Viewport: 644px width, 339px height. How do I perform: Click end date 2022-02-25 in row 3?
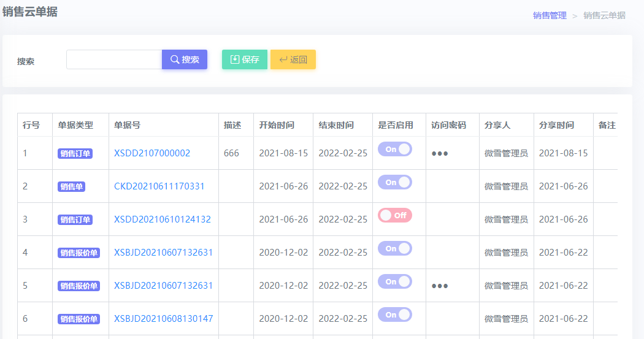pos(343,219)
